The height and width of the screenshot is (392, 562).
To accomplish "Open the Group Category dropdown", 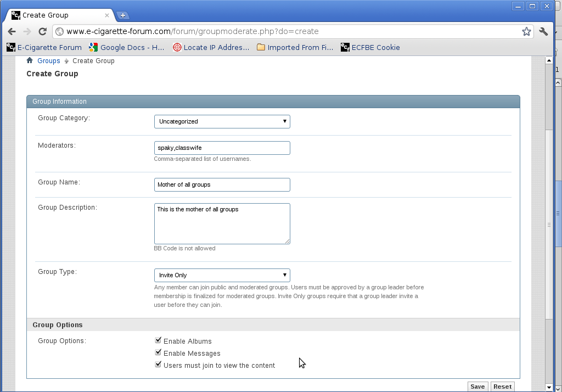I will tap(222, 121).
